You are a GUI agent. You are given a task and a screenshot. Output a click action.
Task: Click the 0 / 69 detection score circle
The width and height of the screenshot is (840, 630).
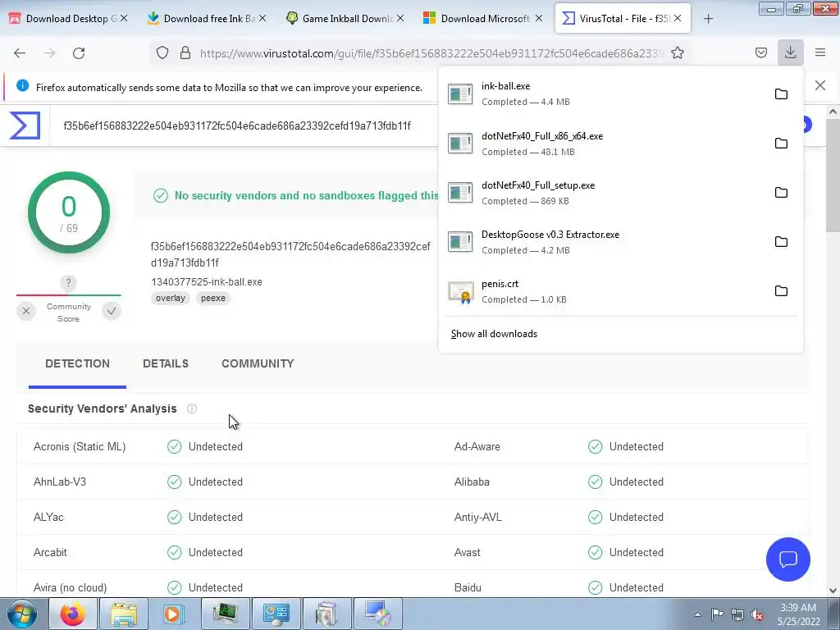[69, 212]
